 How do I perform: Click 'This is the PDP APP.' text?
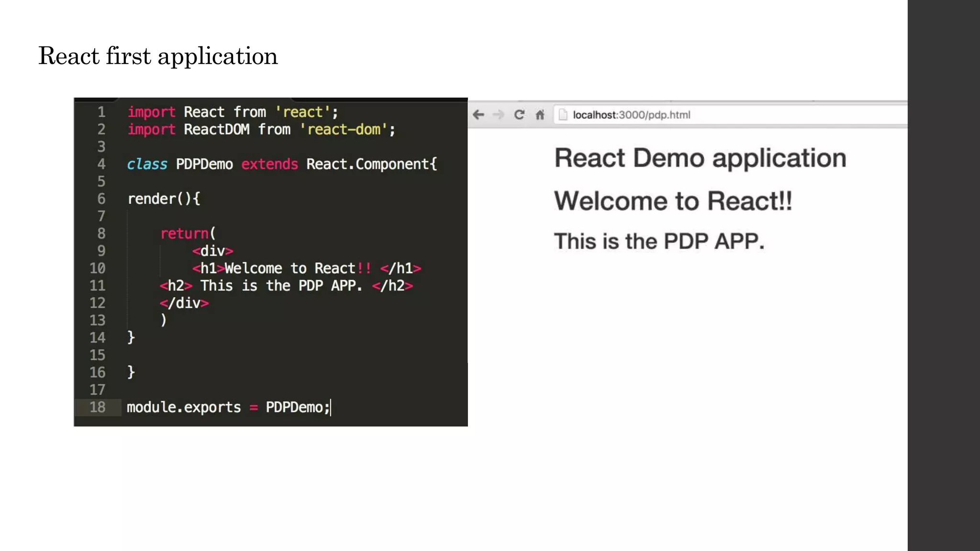point(659,242)
